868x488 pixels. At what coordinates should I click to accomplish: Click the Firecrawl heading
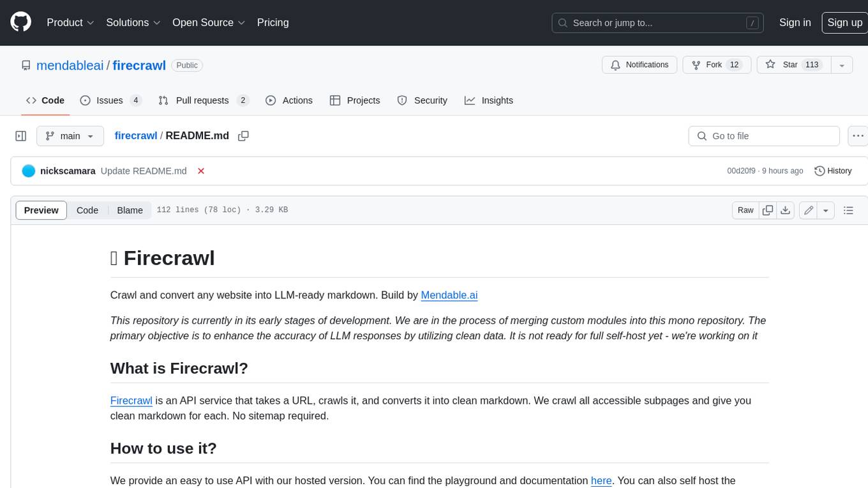click(163, 258)
